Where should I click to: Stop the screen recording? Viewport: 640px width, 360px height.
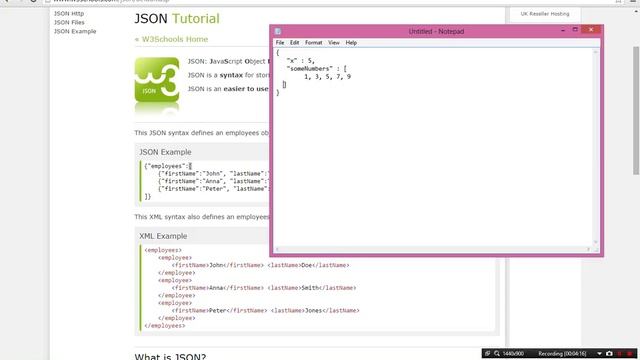click(x=630, y=353)
